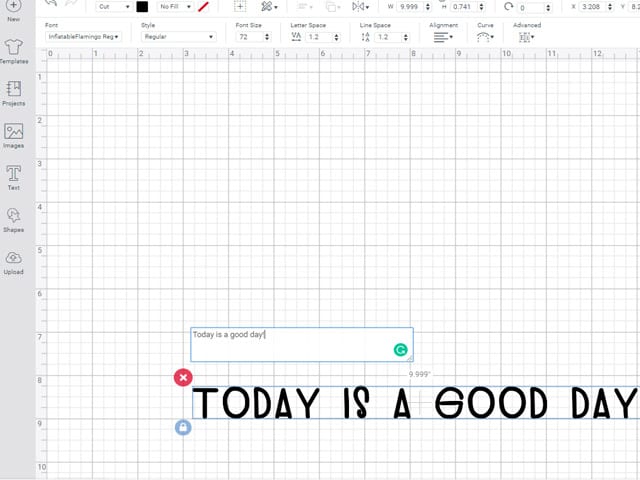
Task: Click the Font Size field 72
Action: 249,37
